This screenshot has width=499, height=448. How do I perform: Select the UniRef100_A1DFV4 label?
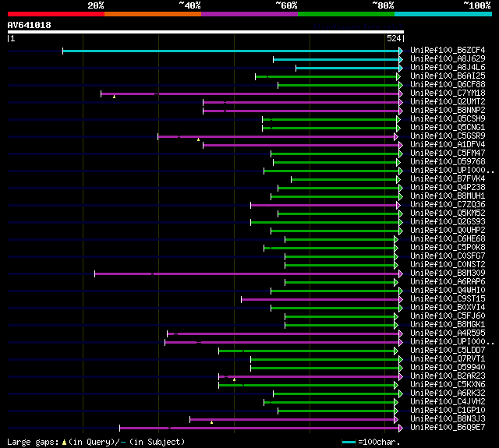tap(448, 145)
